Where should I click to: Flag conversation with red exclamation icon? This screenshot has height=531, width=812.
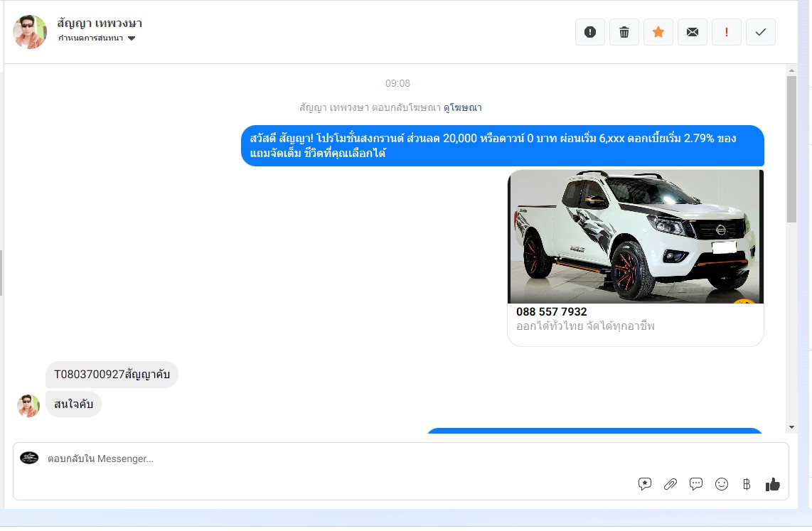click(x=727, y=32)
